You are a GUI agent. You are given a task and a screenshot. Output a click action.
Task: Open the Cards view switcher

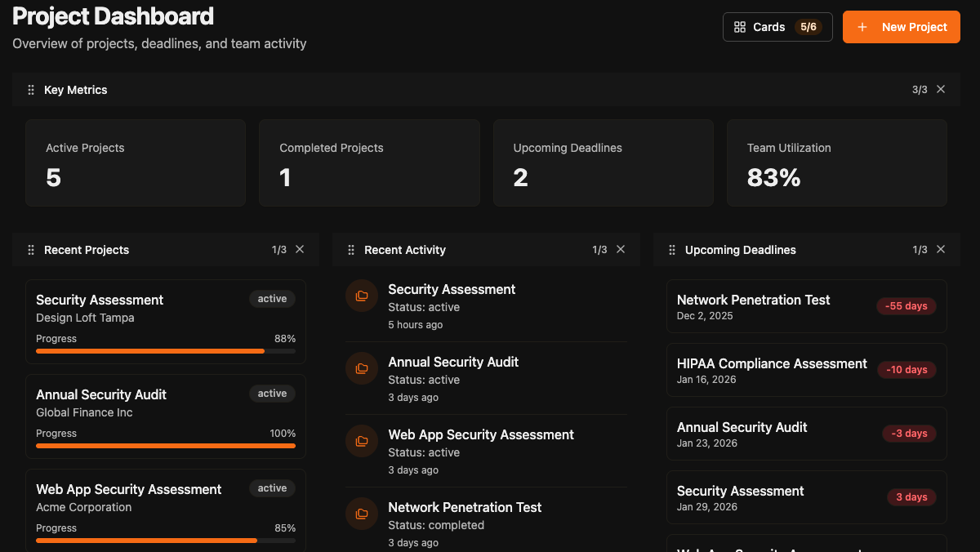pyautogui.click(x=777, y=26)
